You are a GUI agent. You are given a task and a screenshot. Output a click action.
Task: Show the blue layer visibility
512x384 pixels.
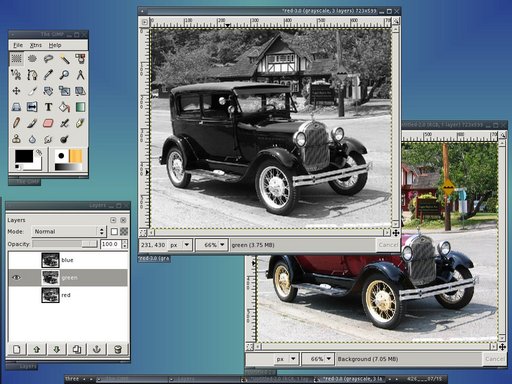pyautogui.click(x=16, y=260)
